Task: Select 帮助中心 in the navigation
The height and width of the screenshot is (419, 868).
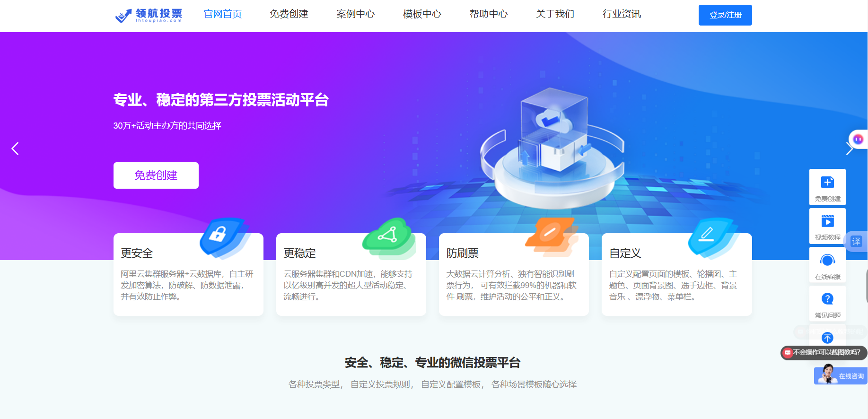Action: coord(489,14)
